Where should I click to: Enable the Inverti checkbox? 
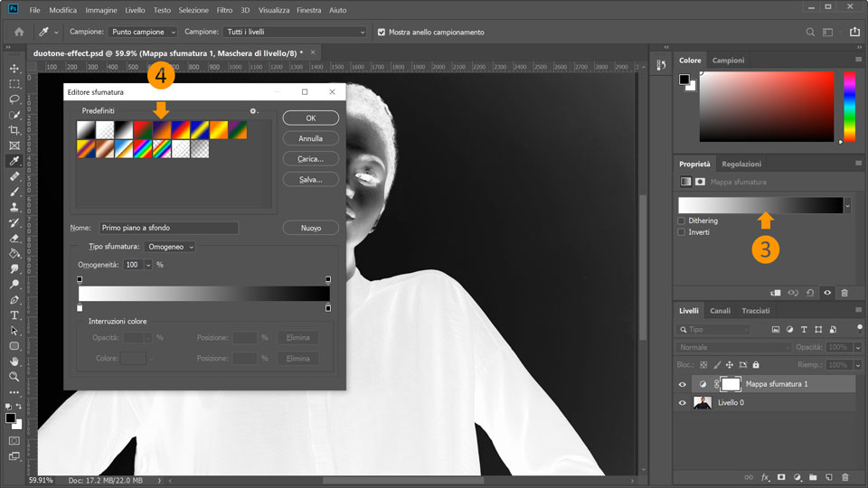682,232
